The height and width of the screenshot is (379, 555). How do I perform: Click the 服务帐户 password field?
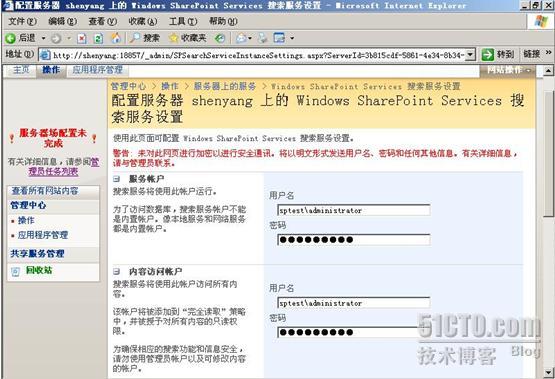click(354, 240)
